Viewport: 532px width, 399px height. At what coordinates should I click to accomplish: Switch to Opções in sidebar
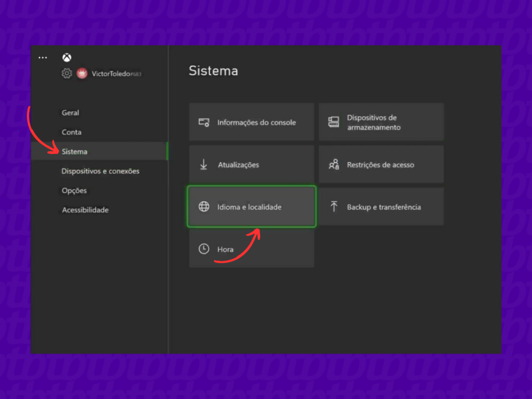click(x=74, y=191)
